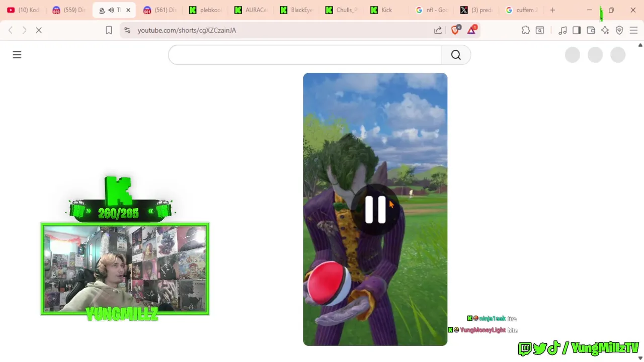
Task: Open the Brave Wallet icon
Action: (x=591, y=30)
